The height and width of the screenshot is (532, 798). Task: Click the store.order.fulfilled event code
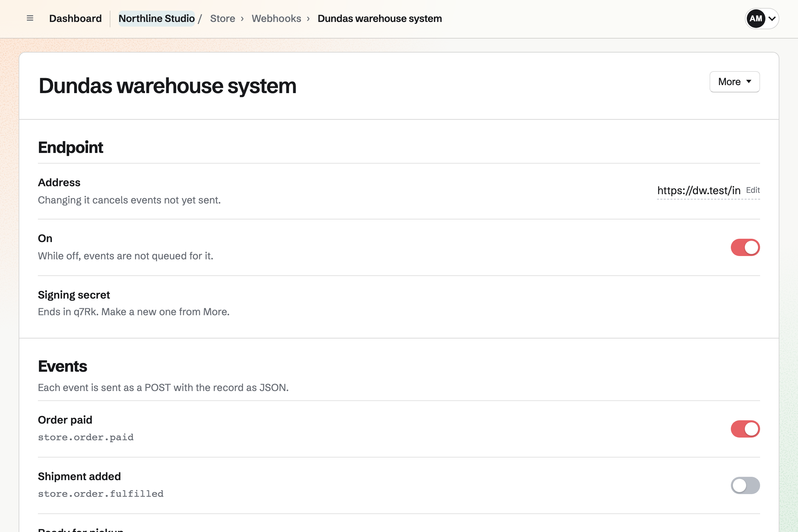(101, 493)
